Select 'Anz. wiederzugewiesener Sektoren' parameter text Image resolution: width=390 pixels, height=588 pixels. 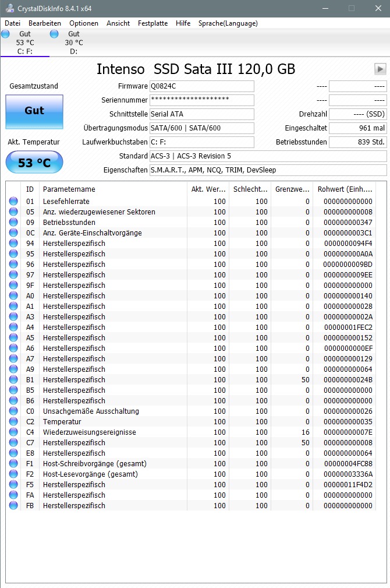coord(99,212)
